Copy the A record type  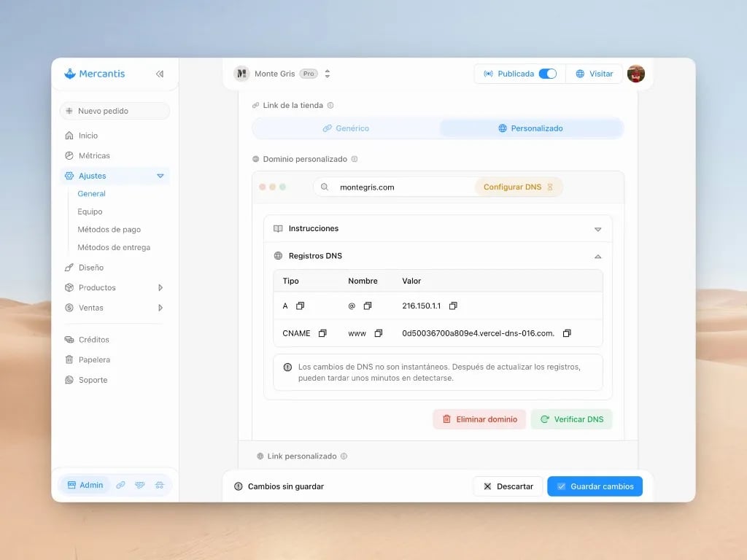300,306
